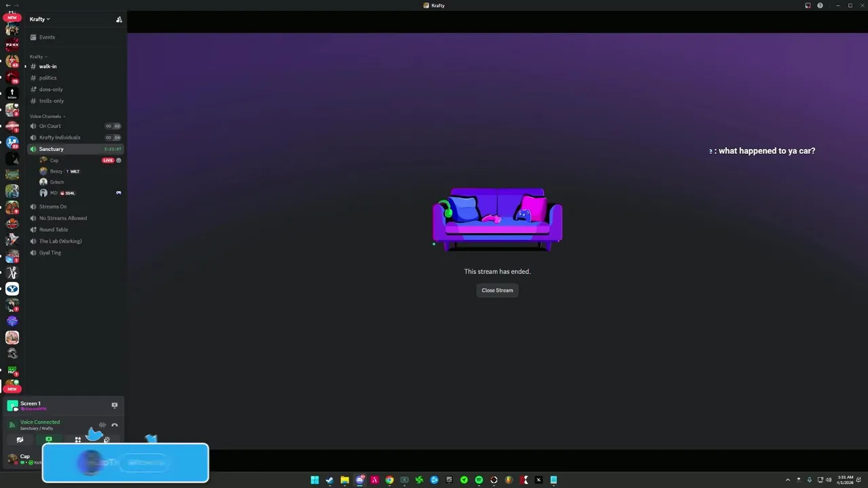
Task: Open the noise suppression waveform icon
Action: point(102,425)
